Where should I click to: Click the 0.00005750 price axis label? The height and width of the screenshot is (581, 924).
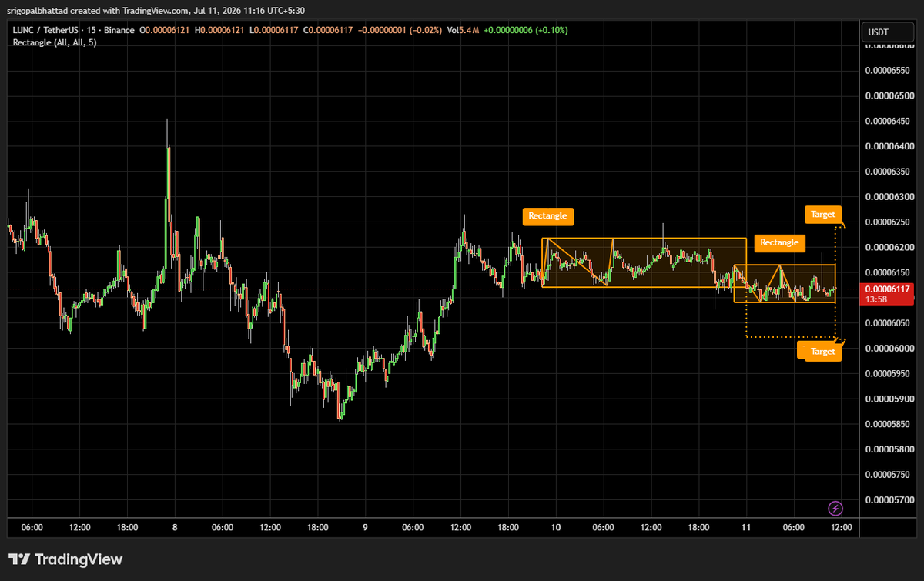889,475
